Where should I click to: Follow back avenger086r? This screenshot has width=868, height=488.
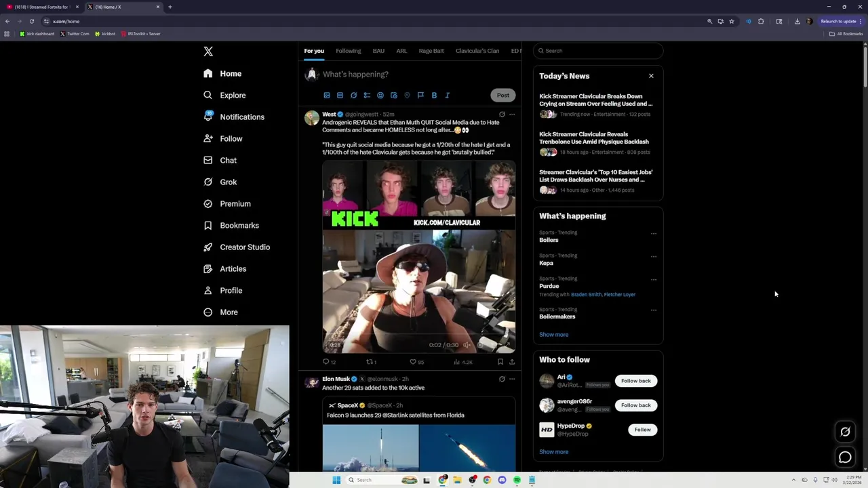[635, 405]
